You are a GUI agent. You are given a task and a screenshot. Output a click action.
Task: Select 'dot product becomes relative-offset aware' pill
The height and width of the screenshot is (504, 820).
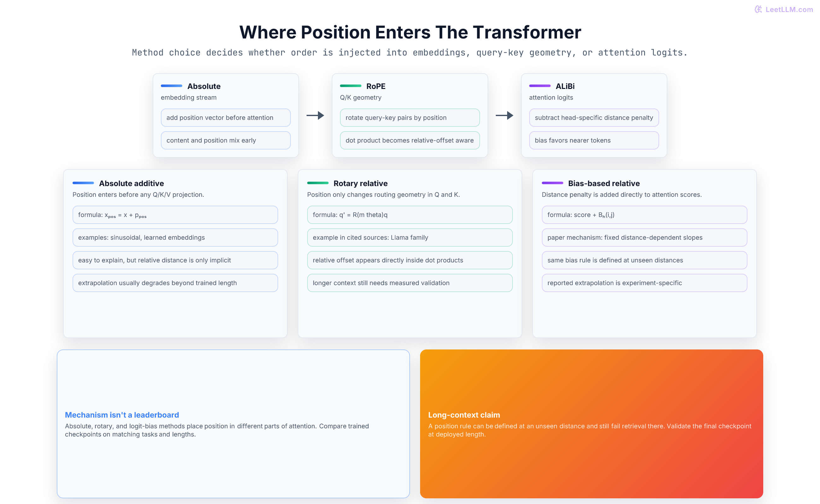[x=410, y=140]
